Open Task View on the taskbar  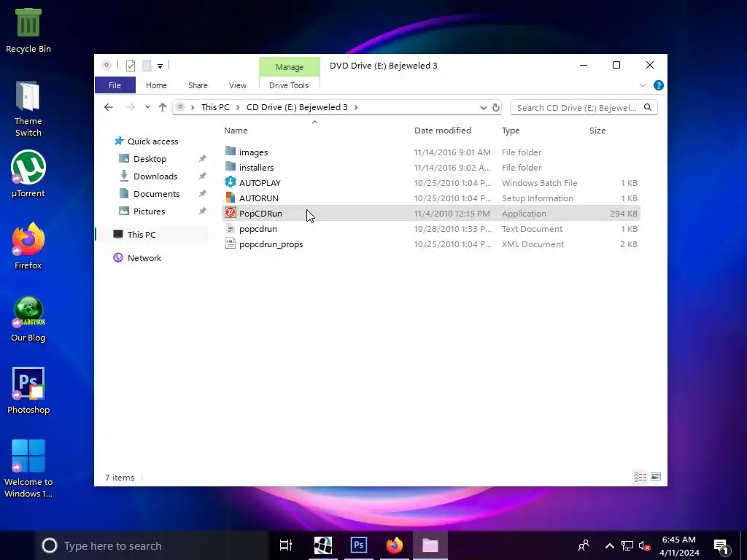tap(286, 545)
